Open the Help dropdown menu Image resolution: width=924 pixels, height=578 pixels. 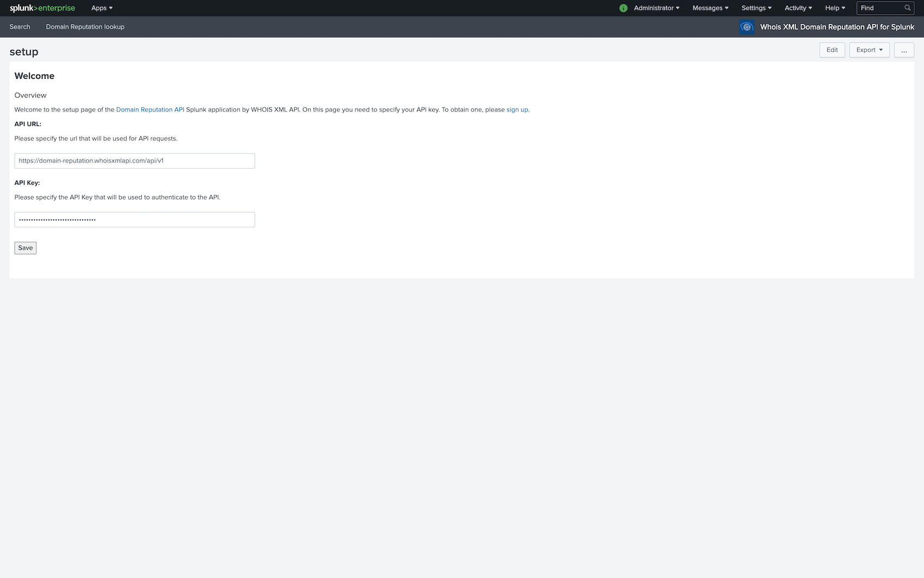coord(835,8)
